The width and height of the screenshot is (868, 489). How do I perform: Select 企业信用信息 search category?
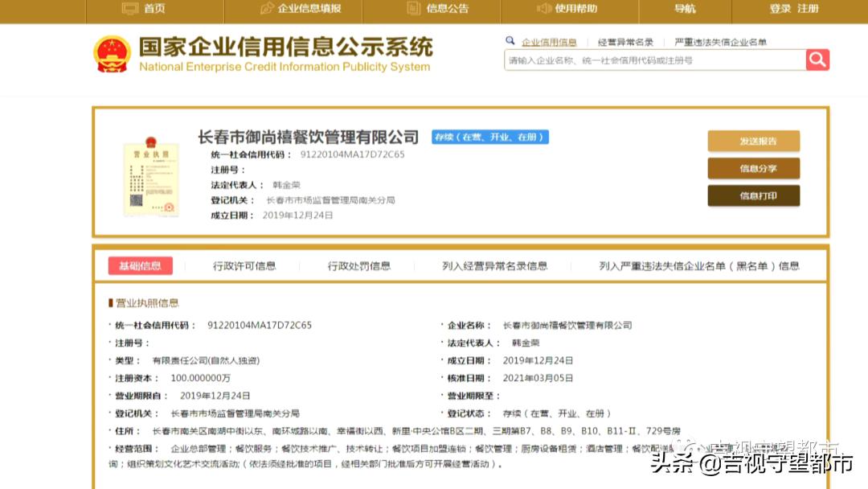coord(549,42)
